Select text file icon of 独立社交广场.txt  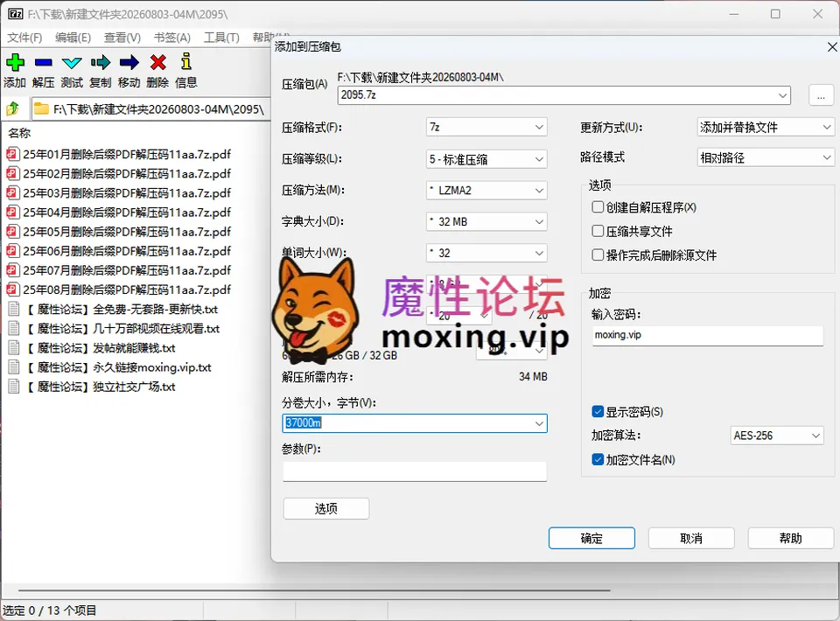15,387
